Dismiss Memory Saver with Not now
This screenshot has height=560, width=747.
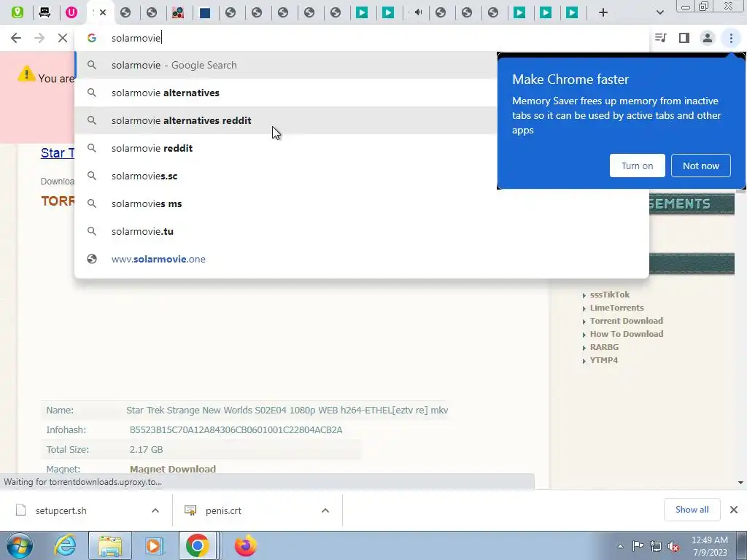701,166
